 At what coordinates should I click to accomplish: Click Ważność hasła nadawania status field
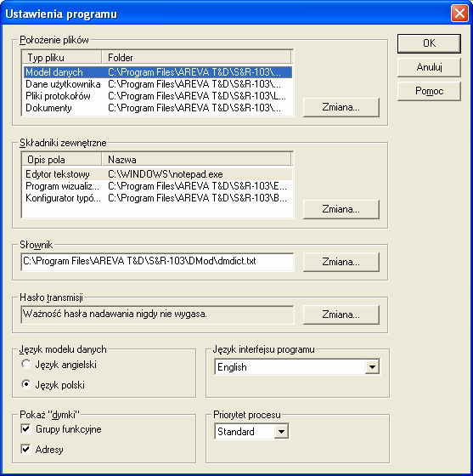[157, 314]
